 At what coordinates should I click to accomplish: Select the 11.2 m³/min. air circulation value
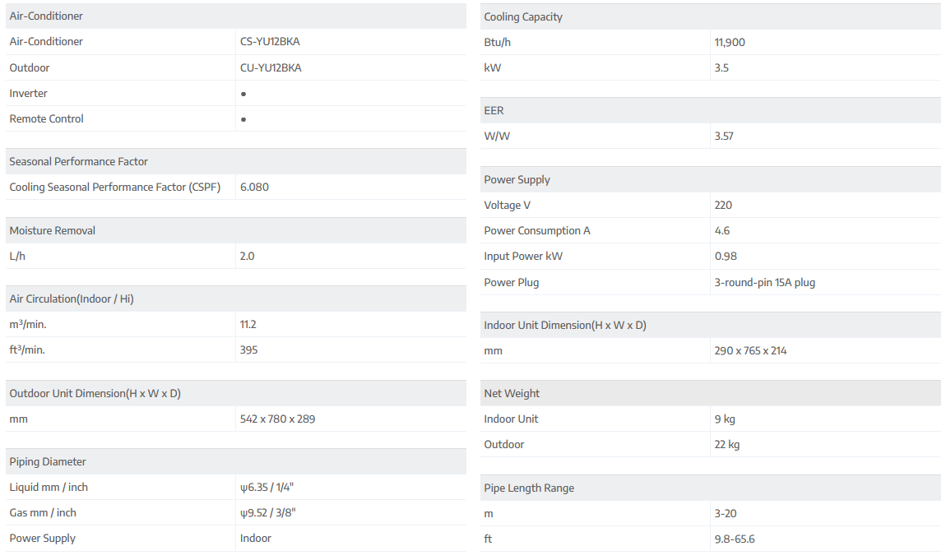[248, 325]
